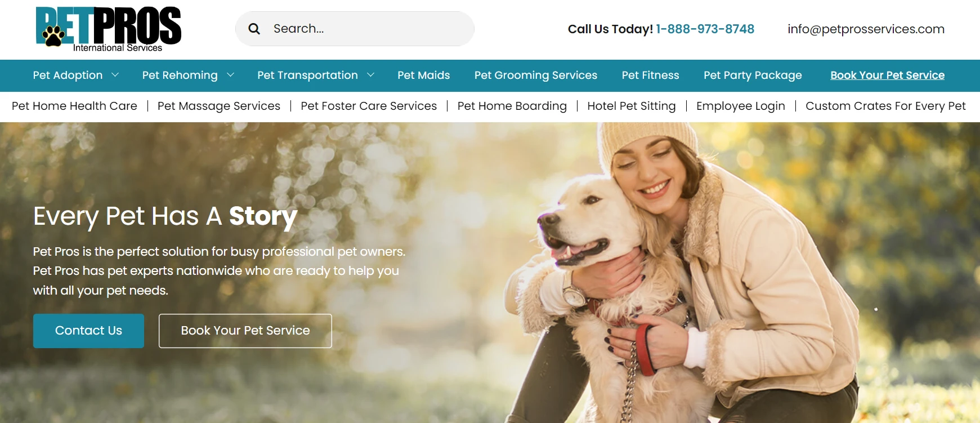
Task: Open Pet Home Health Care link
Action: [x=74, y=106]
